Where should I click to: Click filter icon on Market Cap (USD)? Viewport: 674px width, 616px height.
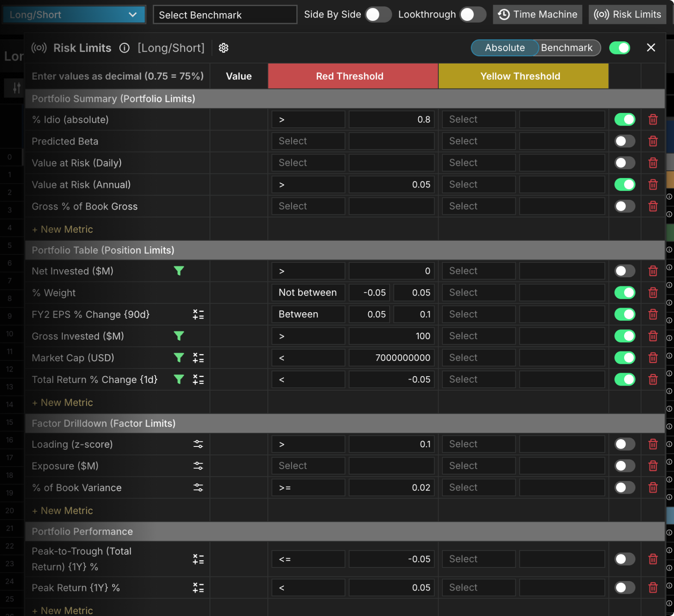coord(179,358)
